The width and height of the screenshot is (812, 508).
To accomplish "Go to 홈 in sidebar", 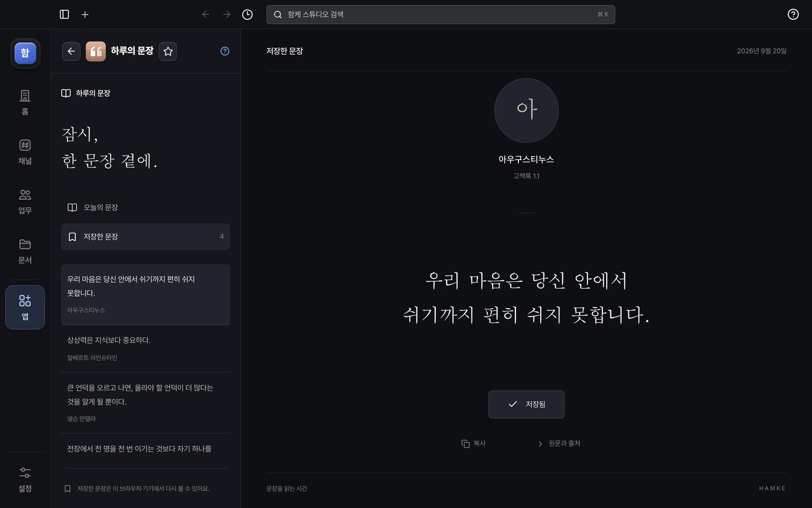I will [25, 102].
